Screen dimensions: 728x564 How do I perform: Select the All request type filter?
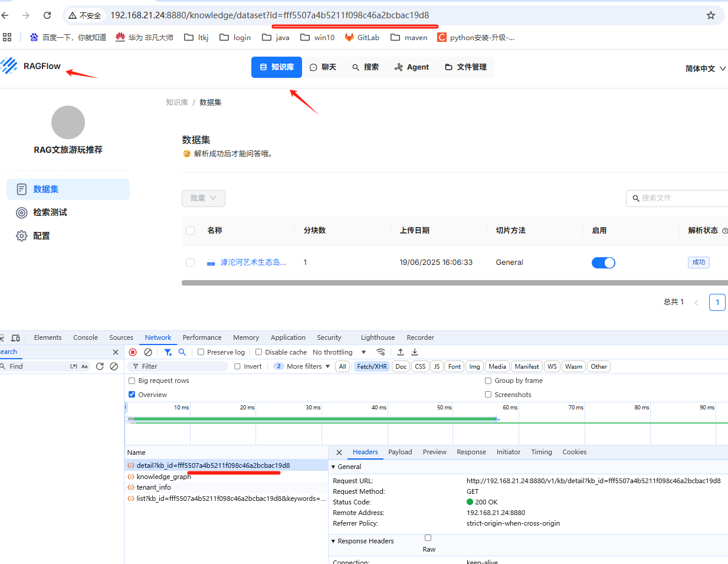[342, 366]
